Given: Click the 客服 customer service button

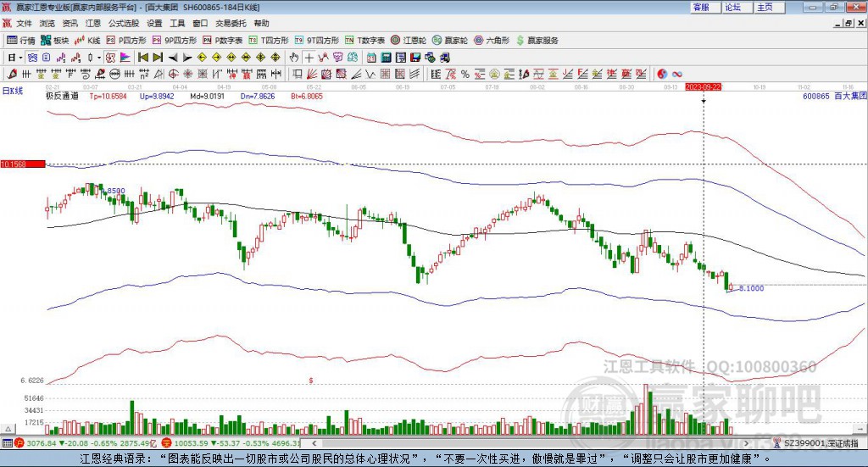Looking at the screenshot, I should (706, 7).
